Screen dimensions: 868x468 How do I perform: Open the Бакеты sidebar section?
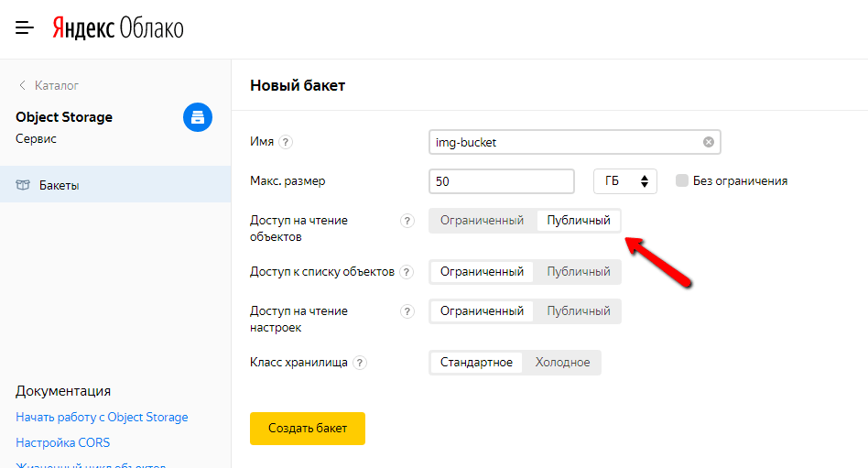(59, 185)
